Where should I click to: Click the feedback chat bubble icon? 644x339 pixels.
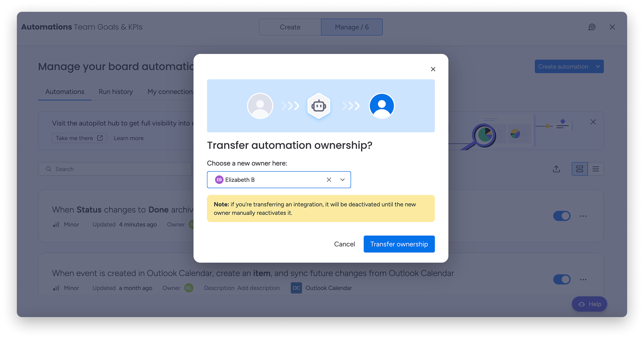point(592,27)
